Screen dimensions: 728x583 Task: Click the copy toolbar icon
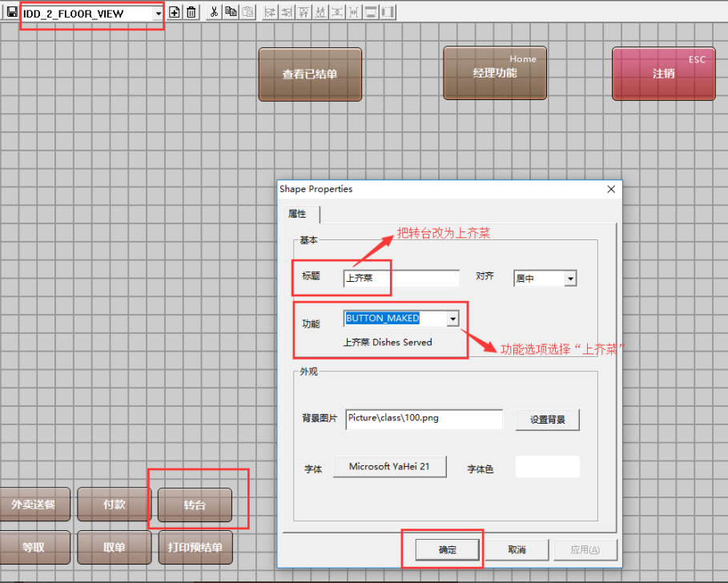(231, 12)
